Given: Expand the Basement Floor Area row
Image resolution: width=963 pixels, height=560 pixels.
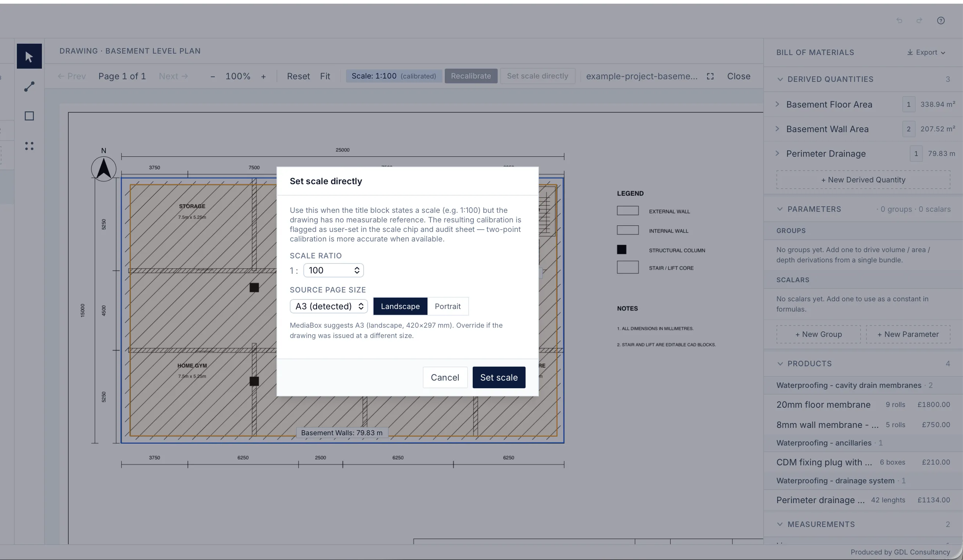Looking at the screenshot, I should (777, 104).
